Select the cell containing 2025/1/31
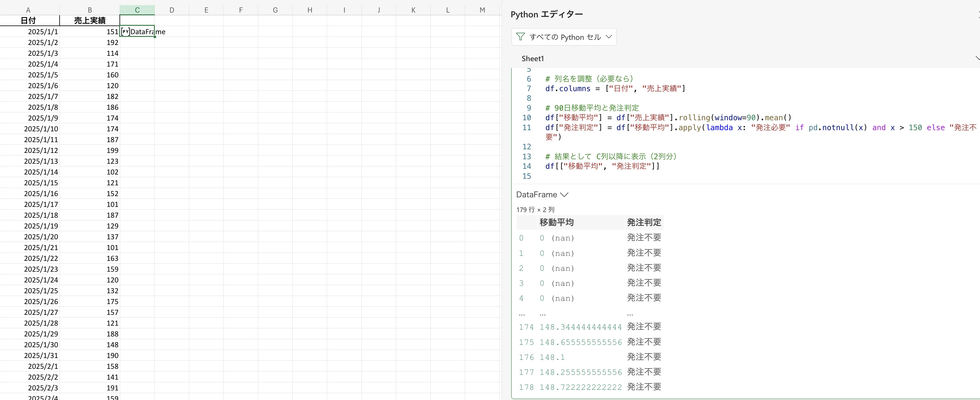980x400 pixels. pyautogui.click(x=30, y=355)
